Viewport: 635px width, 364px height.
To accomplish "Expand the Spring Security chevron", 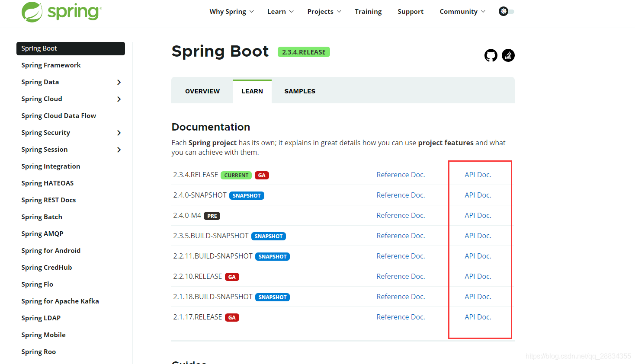I will click(119, 133).
